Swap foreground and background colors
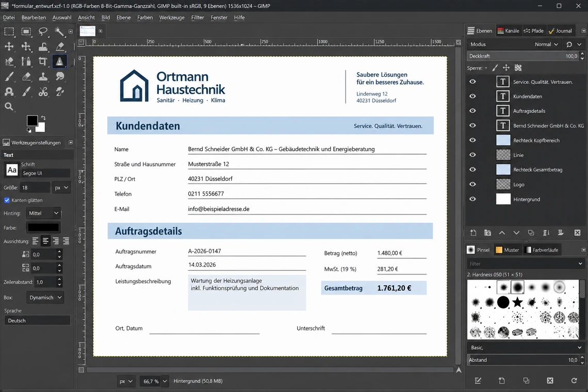Viewport: 588px width, 392px height. (x=43, y=118)
